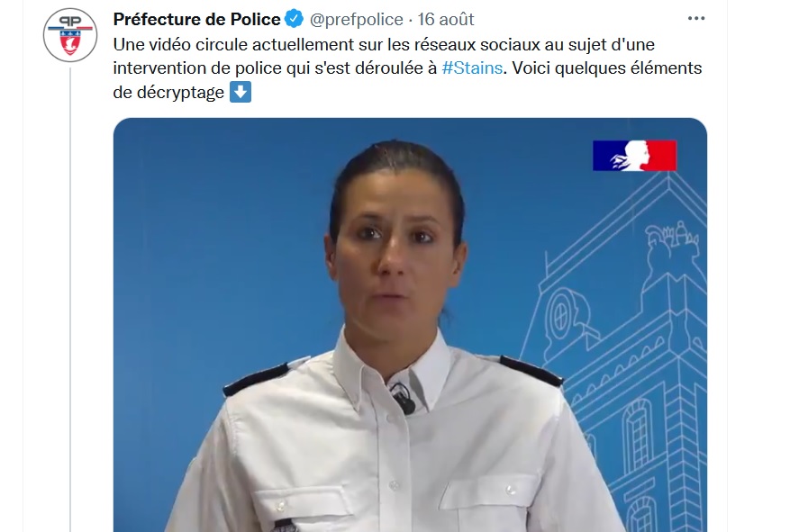Click the lapel microphone on the officer's shirt
The height and width of the screenshot is (532, 808).
point(403,398)
